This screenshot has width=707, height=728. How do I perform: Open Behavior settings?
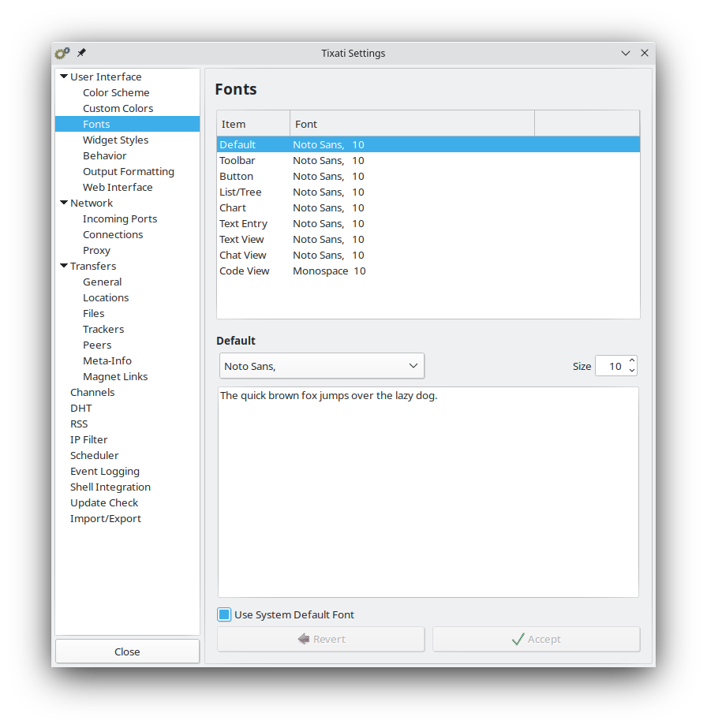[x=104, y=155]
